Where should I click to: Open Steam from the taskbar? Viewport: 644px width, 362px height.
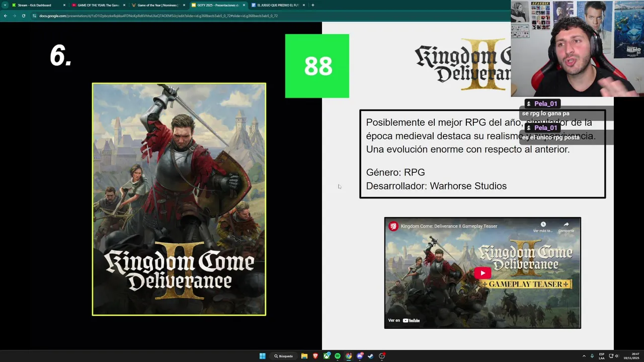pos(371,356)
